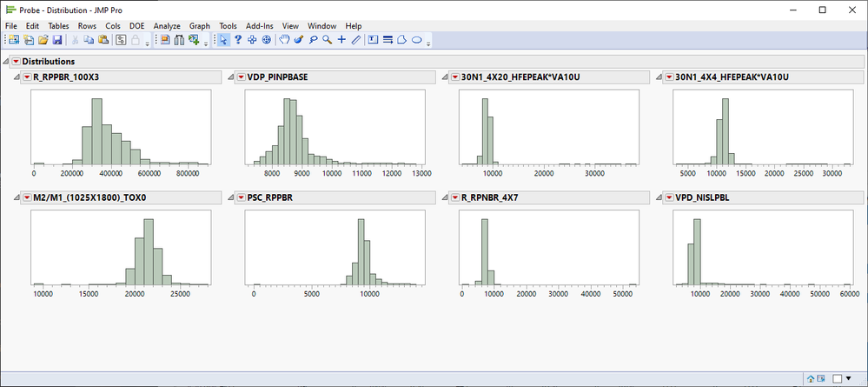
Task: Open the R_RPPBR_100X3 red triangle menu
Action: (27, 77)
